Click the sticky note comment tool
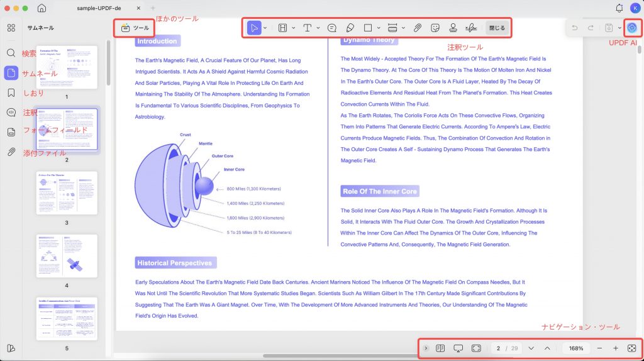The image size is (644, 361). 332,28
